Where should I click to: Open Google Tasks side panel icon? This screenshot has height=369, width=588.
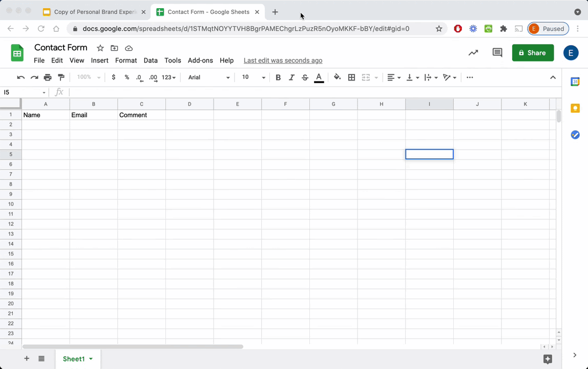pos(575,135)
